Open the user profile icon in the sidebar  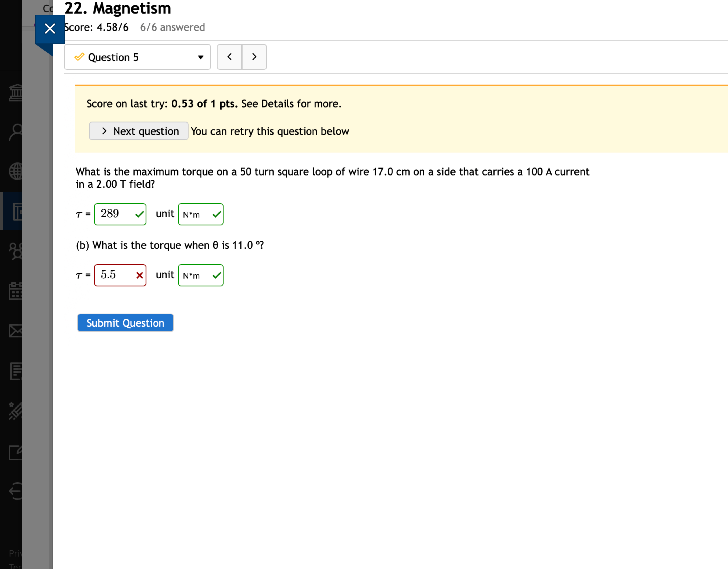click(16, 132)
